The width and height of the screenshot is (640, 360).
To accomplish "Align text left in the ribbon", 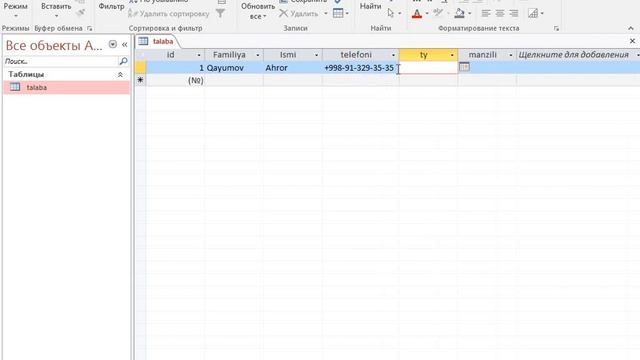I will click(486, 13).
